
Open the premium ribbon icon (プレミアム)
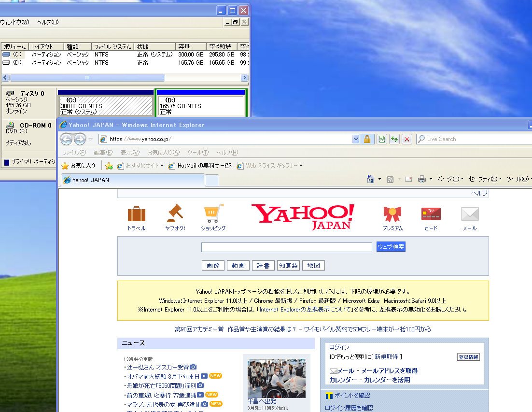pyautogui.click(x=392, y=213)
